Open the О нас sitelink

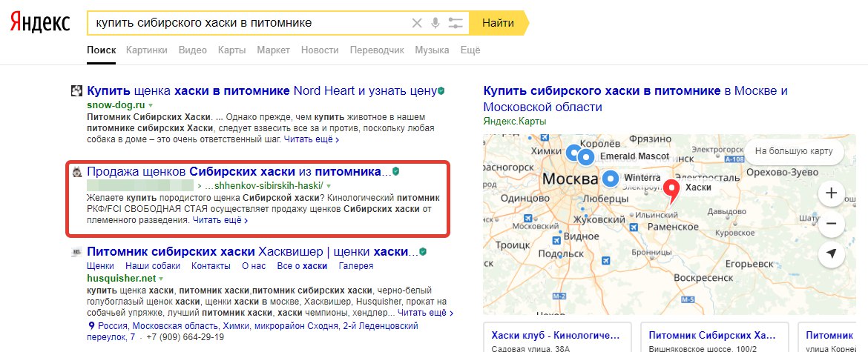(254, 266)
